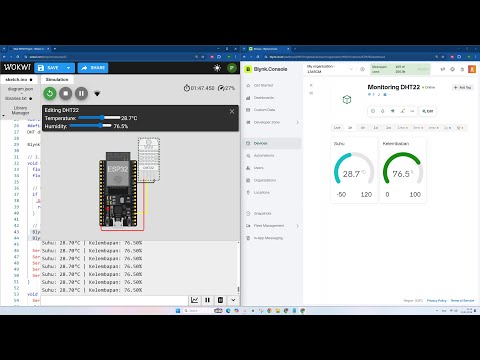Open the green Wokwi profile avatar
Screen dimensions: 480x360
(x=232, y=68)
